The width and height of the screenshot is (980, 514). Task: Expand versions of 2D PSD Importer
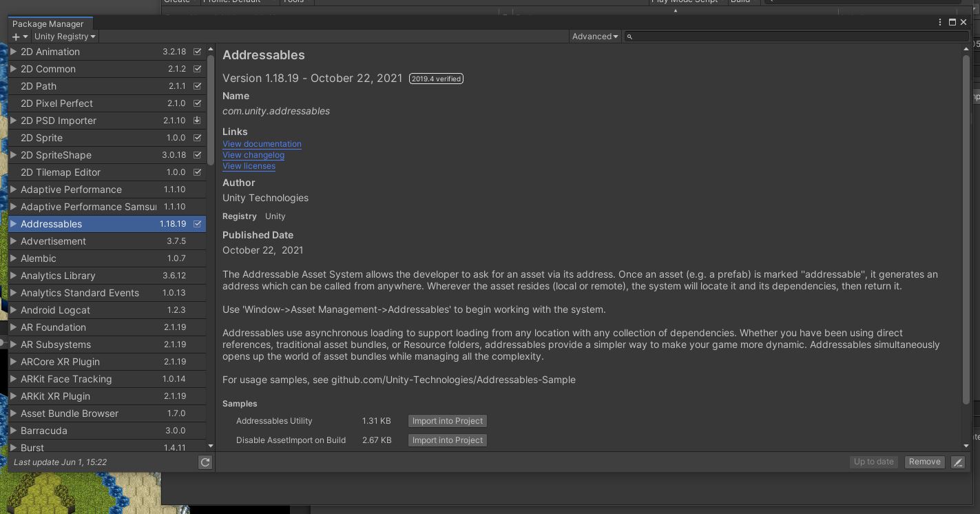(x=13, y=121)
